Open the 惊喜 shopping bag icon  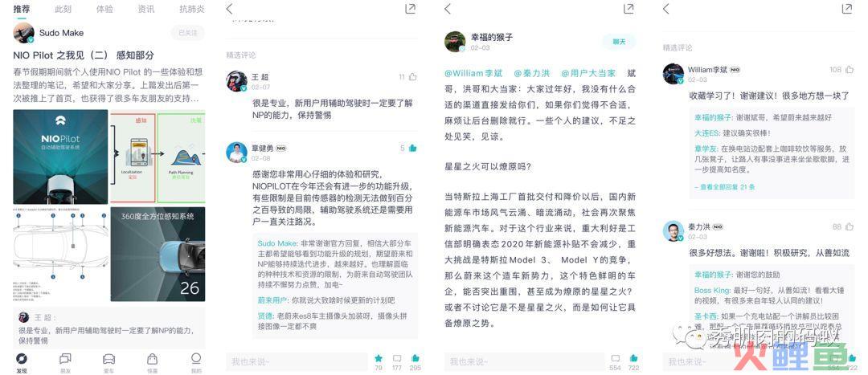152,358
